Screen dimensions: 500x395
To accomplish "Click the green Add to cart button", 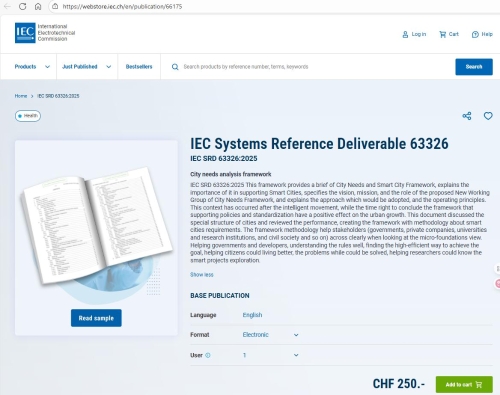I will click(464, 384).
